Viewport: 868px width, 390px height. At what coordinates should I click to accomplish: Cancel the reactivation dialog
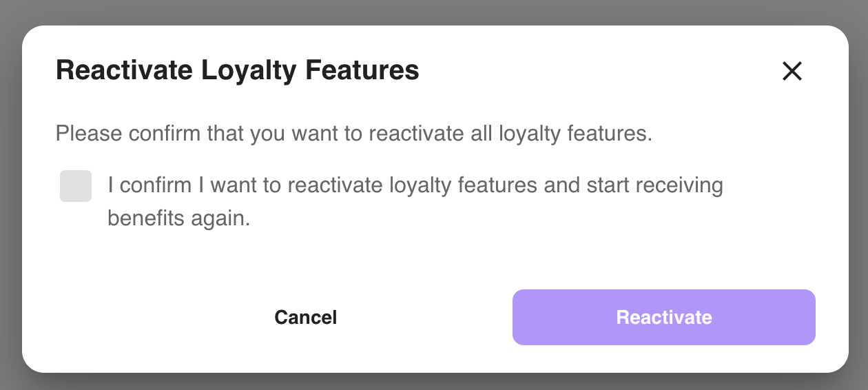[305, 317]
